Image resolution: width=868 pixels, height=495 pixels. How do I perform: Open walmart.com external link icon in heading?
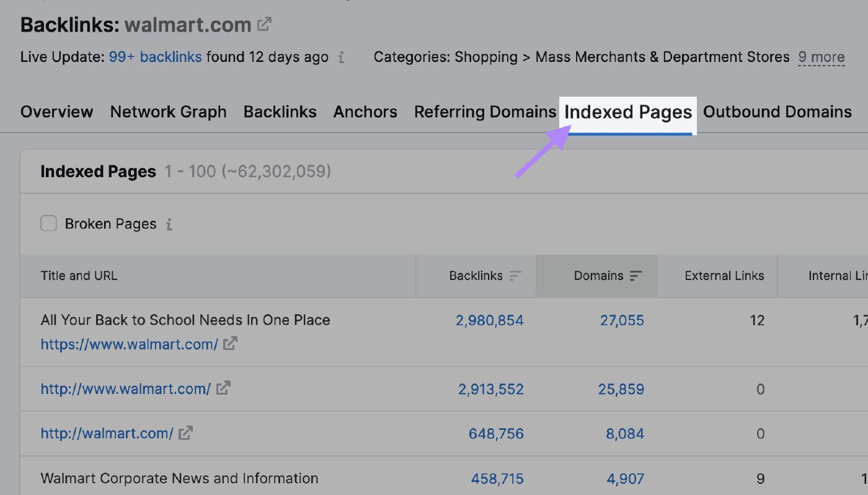[x=265, y=25]
